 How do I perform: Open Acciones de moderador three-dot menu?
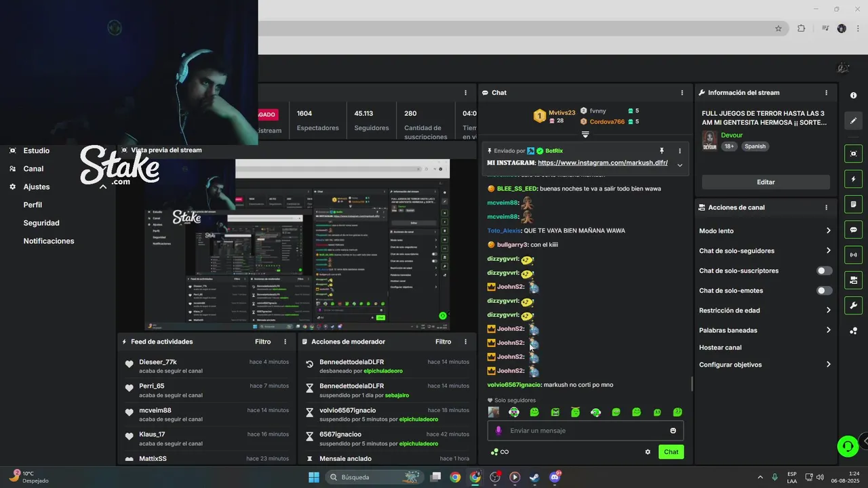465,342
